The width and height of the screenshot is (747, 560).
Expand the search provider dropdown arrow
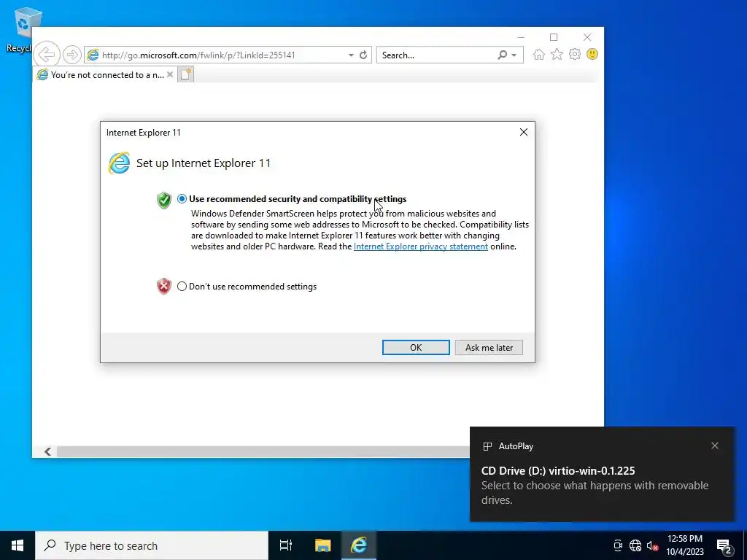[x=514, y=55]
